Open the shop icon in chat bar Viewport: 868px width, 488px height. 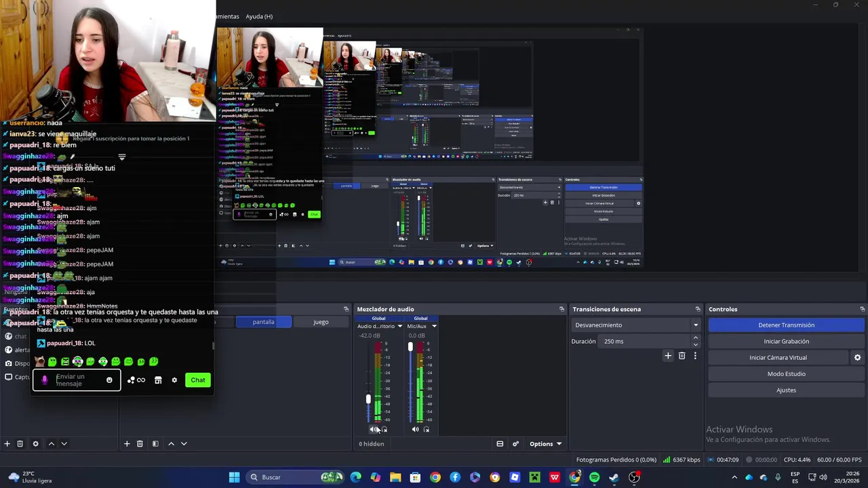pyautogui.click(x=158, y=380)
